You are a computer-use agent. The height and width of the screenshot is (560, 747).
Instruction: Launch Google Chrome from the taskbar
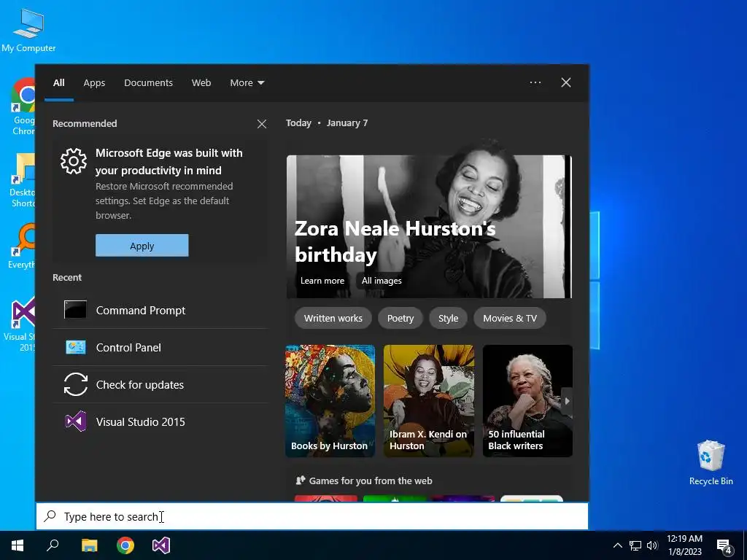tap(125, 545)
